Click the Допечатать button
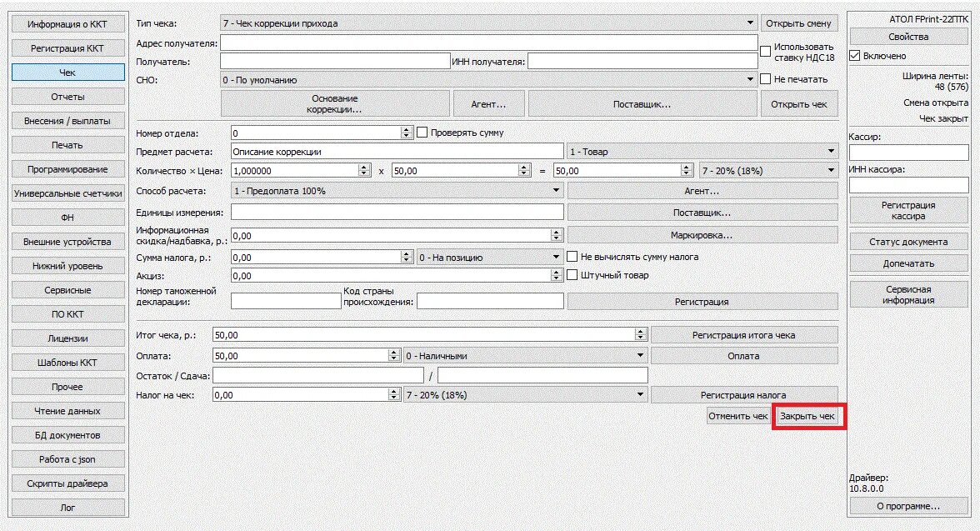Image resolution: width=980 pixels, height=531 pixels. [908, 263]
